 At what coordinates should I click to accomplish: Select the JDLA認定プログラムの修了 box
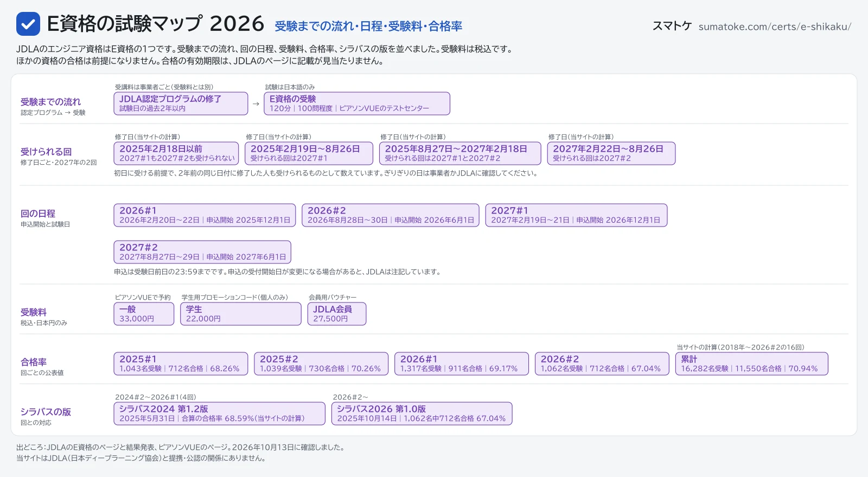click(181, 104)
